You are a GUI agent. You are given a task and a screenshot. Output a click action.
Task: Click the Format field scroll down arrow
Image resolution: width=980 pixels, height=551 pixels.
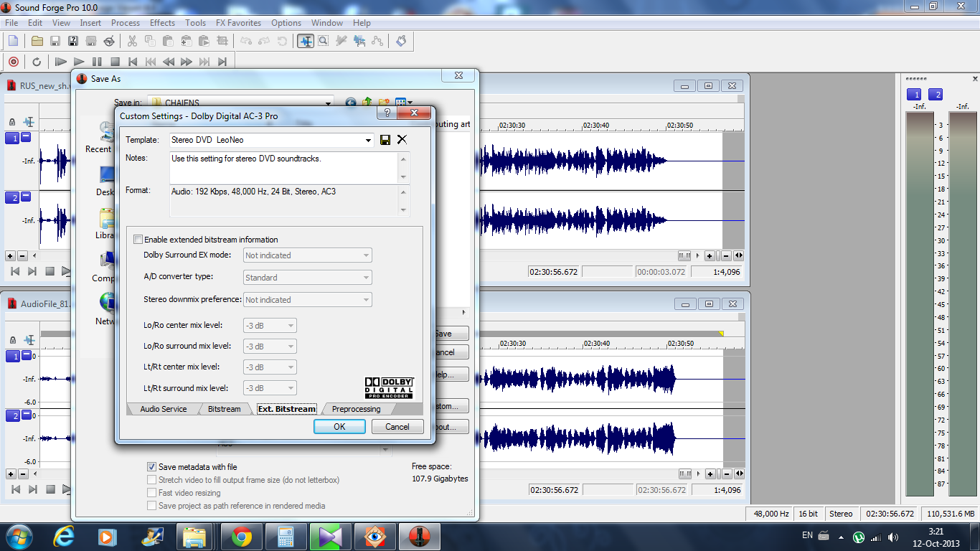coord(404,210)
